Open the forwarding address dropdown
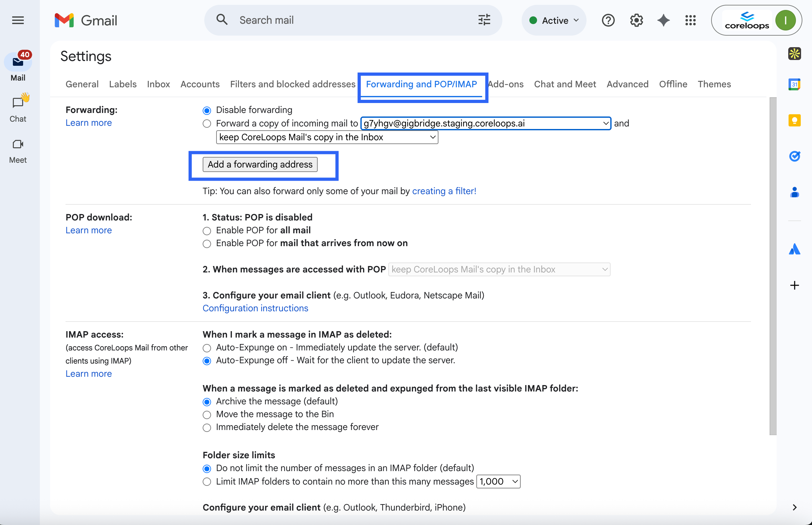 [x=486, y=124]
